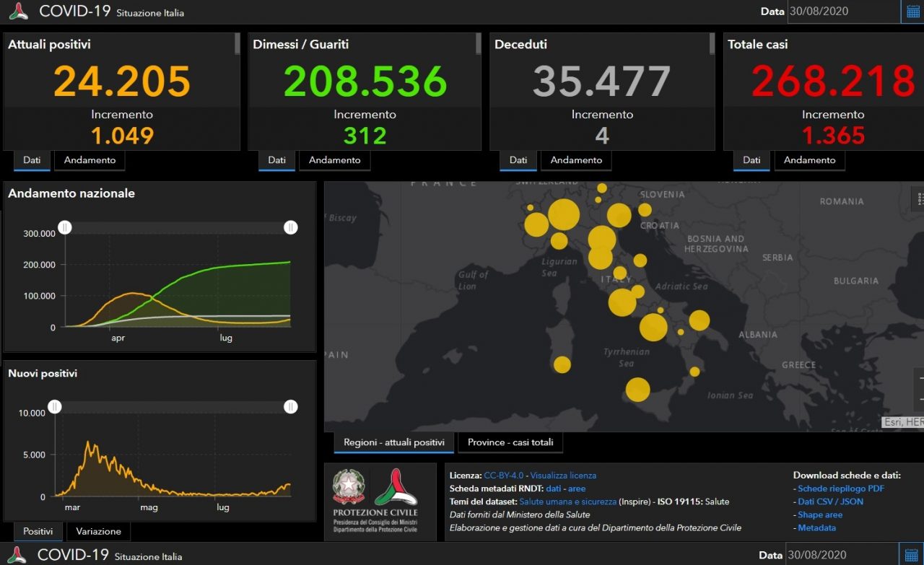The height and width of the screenshot is (565, 924).
Task: Click the top Data date input field
Action: pos(842,12)
